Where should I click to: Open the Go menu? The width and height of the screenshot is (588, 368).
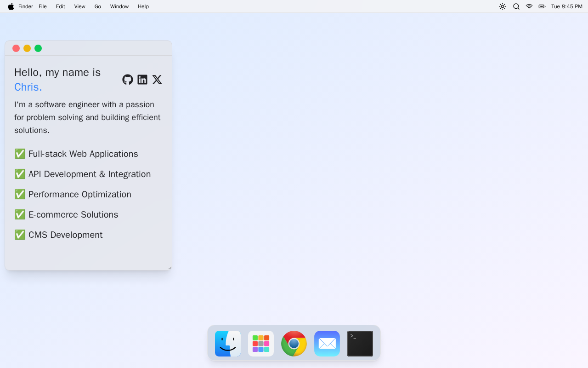pyautogui.click(x=98, y=6)
